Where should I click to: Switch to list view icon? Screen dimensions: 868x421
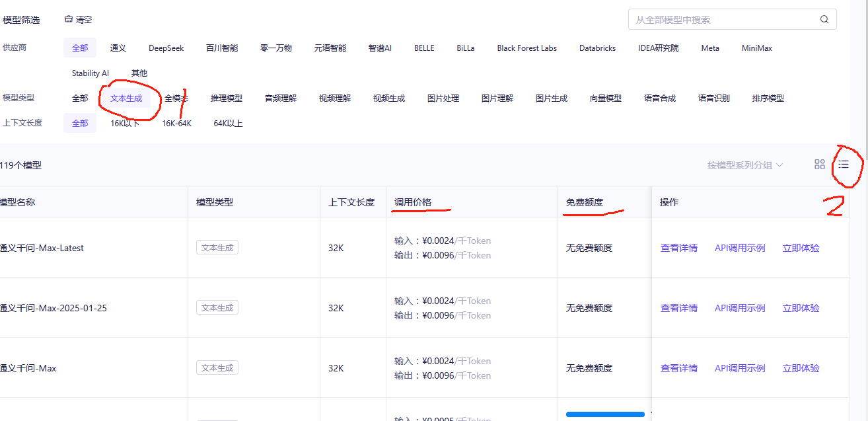[844, 165]
